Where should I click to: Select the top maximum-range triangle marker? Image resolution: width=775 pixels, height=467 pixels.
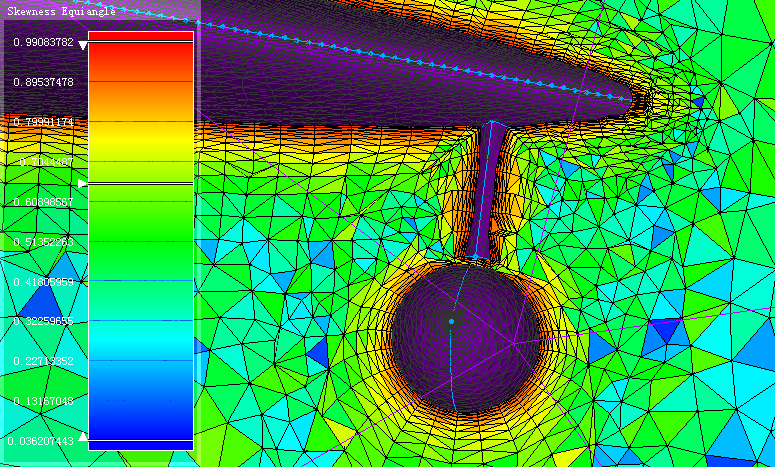pyautogui.click(x=83, y=45)
